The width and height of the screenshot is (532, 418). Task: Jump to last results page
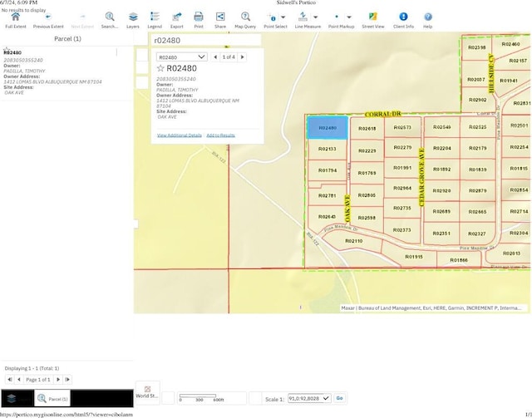point(67,380)
